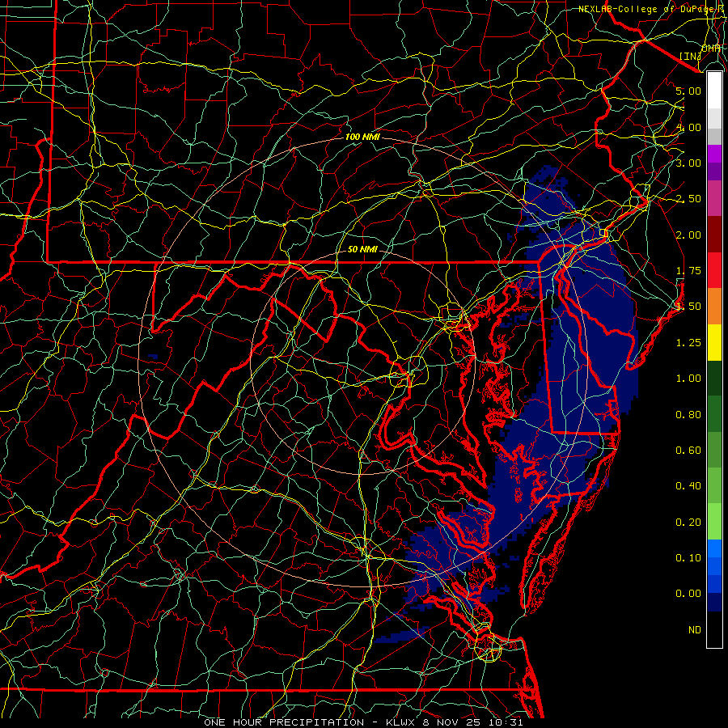Click the KLWX radar site identifier
The image size is (728, 728).
(x=401, y=722)
